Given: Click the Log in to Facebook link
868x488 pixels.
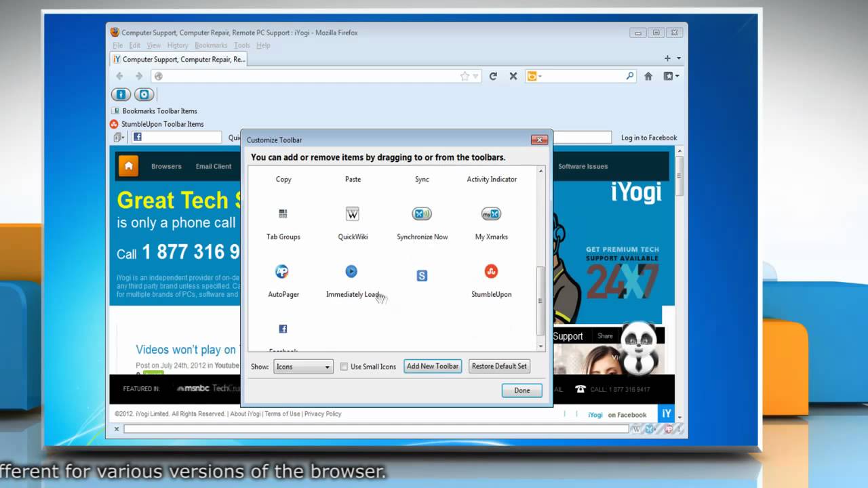Looking at the screenshot, I should pyautogui.click(x=649, y=138).
